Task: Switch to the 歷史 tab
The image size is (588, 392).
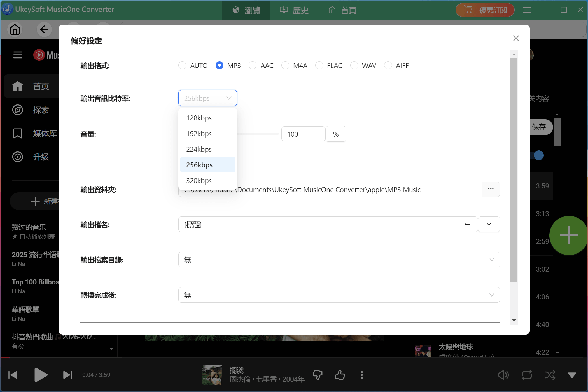Action: (x=293, y=10)
